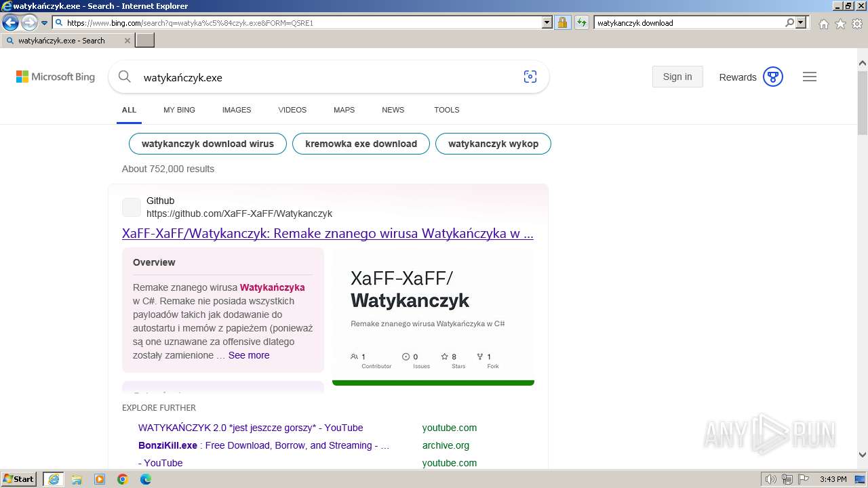Viewport: 868px width, 488px height.
Task: Click the Sign in button
Action: pos(677,77)
